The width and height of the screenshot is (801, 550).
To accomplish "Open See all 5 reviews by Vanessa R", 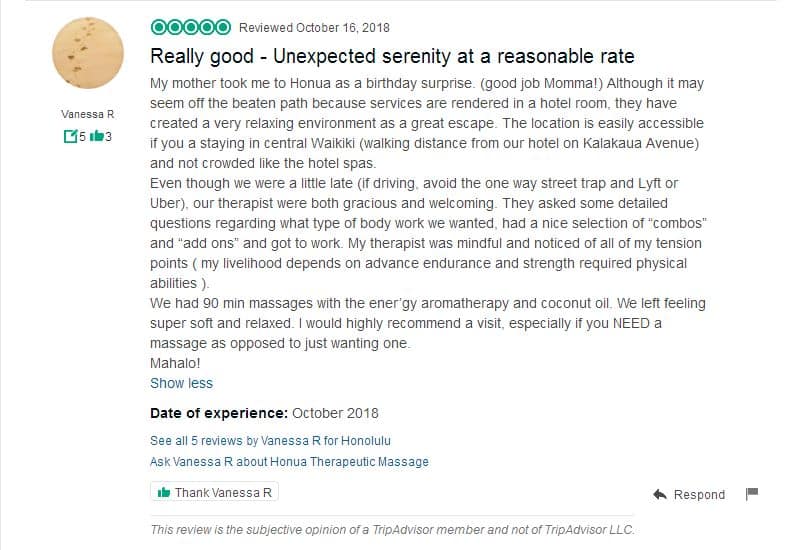I will 270,440.
